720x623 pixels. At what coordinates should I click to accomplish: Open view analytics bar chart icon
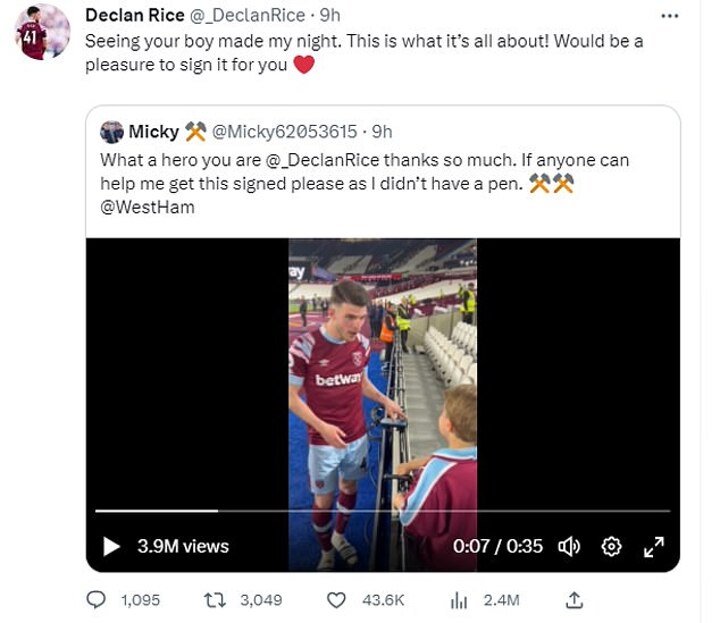[459, 600]
